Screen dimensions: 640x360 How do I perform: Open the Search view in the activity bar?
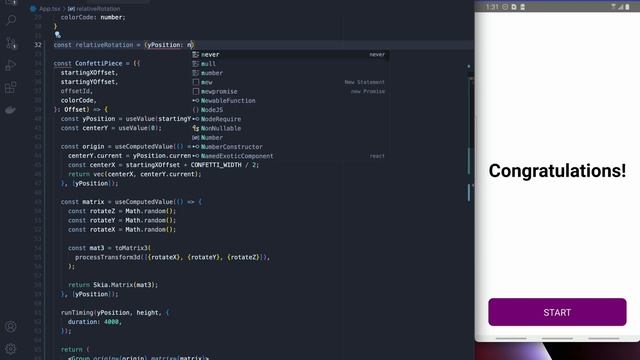pyautogui.click(x=11, y=20)
